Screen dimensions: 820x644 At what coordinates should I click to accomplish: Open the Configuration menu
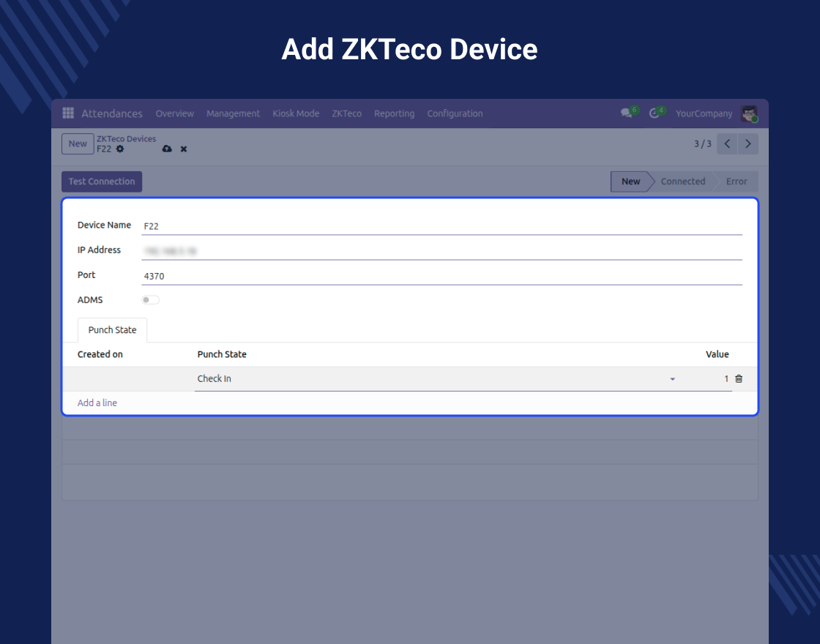[x=455, y=113]
